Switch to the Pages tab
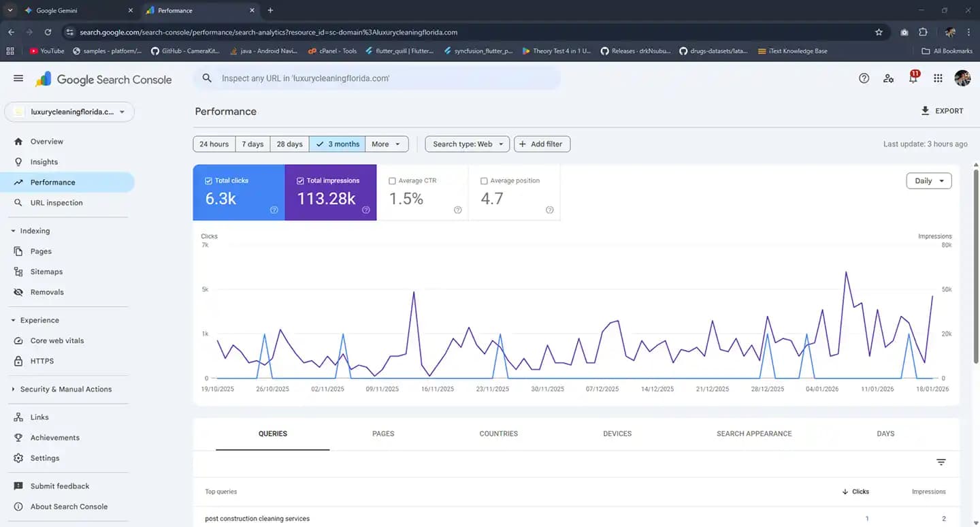The height and width of the screenshot is (527, 980). coord(383,434)
